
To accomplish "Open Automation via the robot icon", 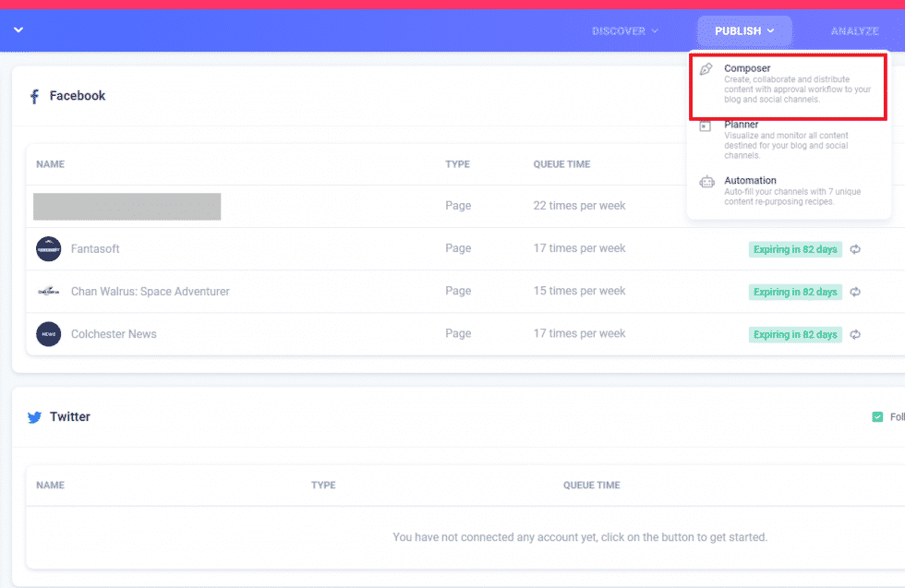I will click(706, 182).
